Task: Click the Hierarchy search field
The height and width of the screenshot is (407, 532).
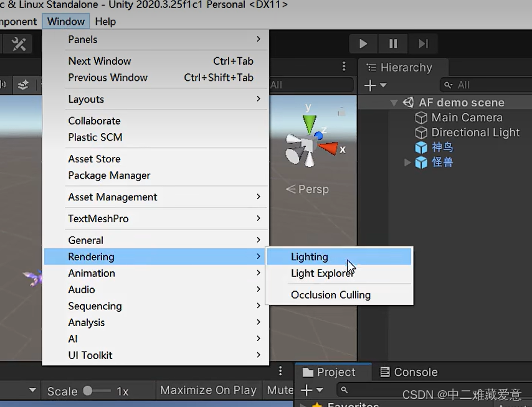Action: pos(487,85)
